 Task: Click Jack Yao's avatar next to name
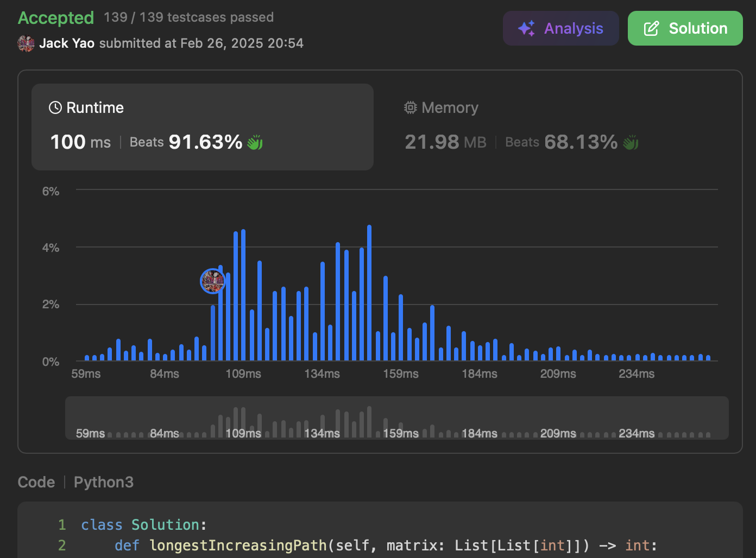pyautogui.click(x=26, y=43)
